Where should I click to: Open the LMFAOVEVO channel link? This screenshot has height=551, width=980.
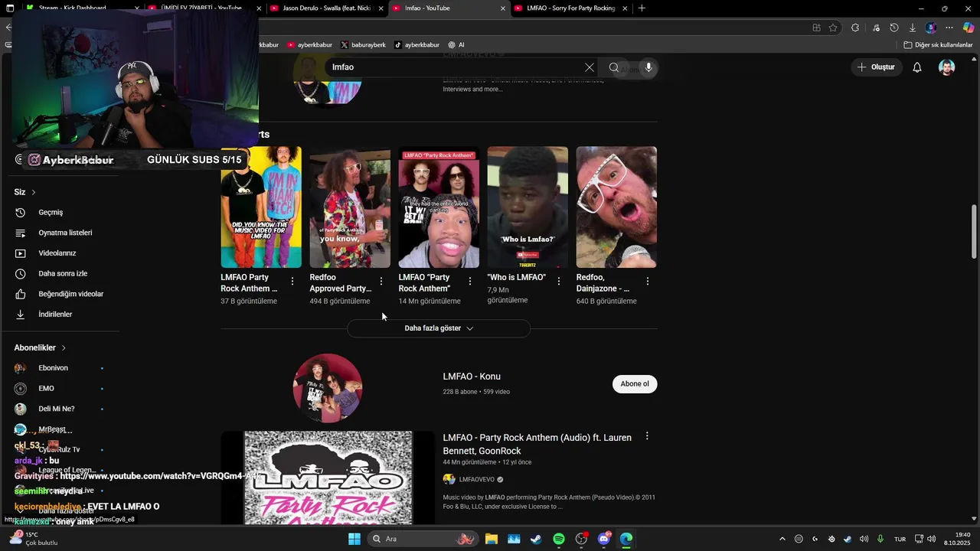(477, 480)
